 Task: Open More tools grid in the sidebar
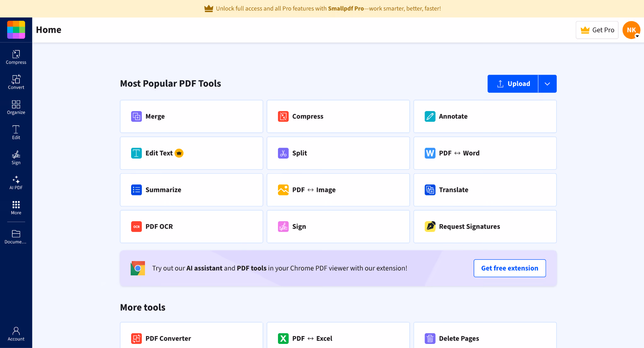16,208
